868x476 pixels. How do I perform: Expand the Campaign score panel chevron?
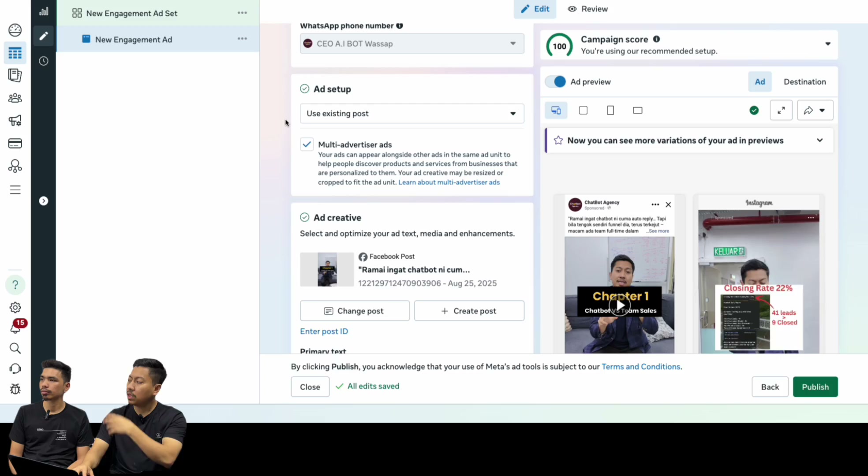(828, 44)
